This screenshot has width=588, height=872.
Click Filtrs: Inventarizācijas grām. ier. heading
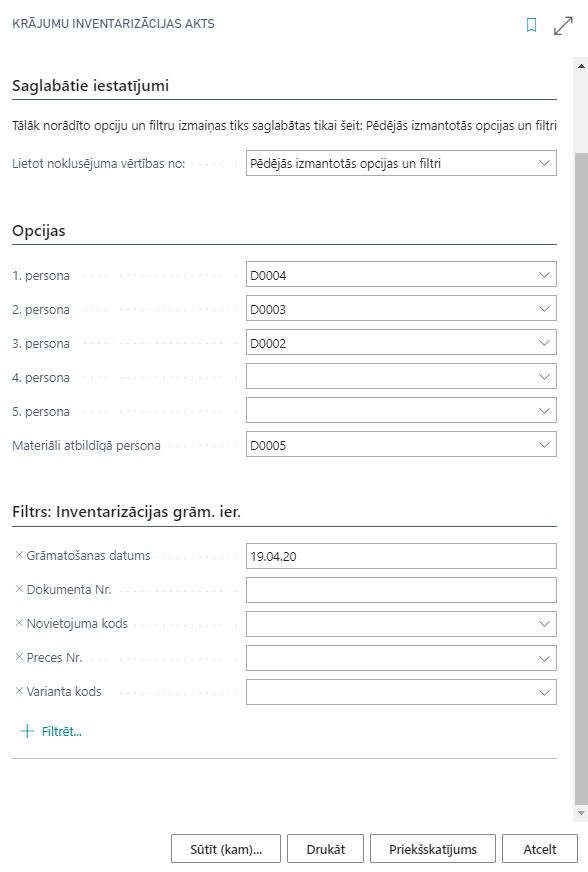tap(126, 512)
